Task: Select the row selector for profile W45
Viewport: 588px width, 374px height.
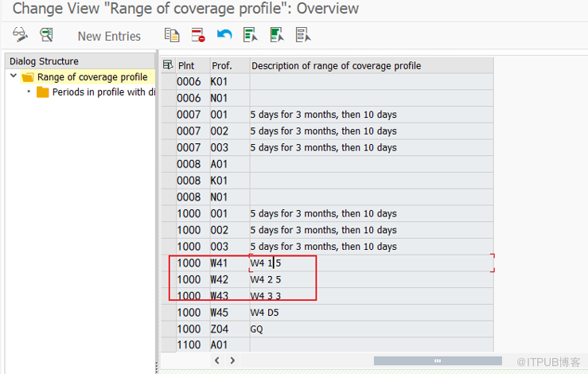Action: (168, 312)
